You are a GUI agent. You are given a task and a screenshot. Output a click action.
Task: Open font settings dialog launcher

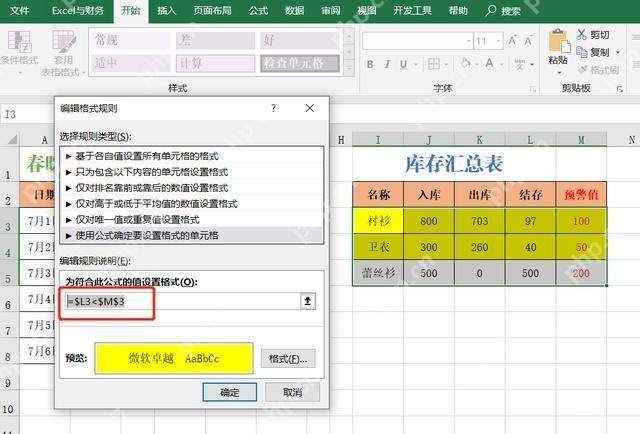pyautogui.click(x=533, y=89)
